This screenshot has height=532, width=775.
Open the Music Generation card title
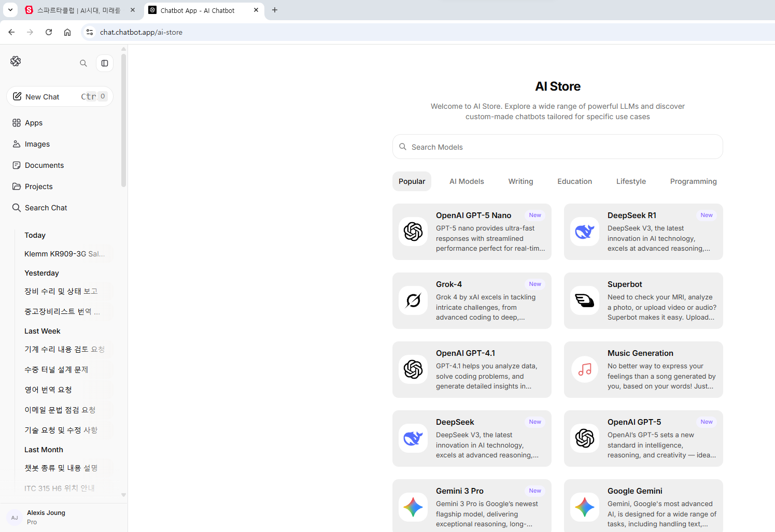tap(640, 353)
